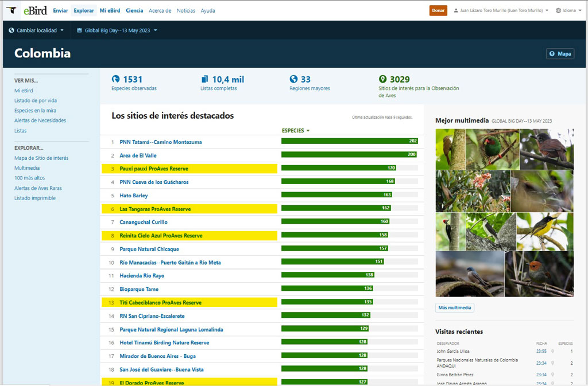Click the user profile icon
The height and width of the screenshot is (386, 588).
[456, 10]
